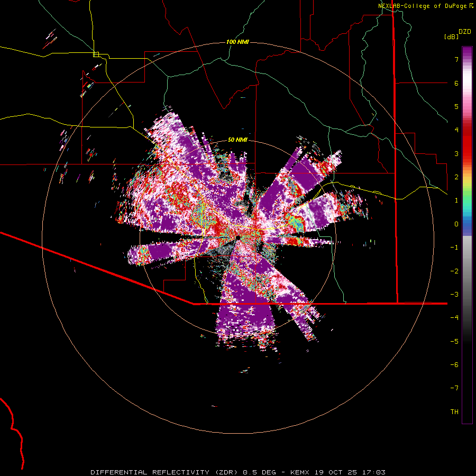Click the 5 value on color scale
Viewport: 476px width, 476px height.
click(x=456, y=106)
